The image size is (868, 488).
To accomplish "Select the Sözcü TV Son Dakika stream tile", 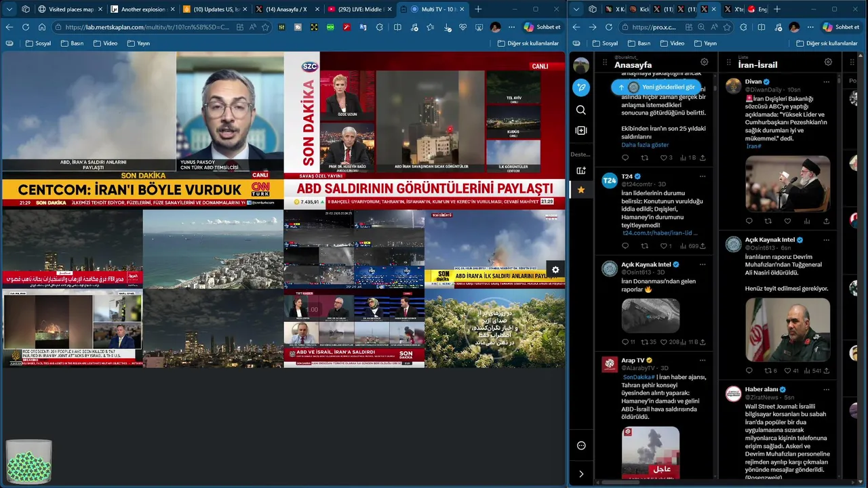I will (425, 130).
